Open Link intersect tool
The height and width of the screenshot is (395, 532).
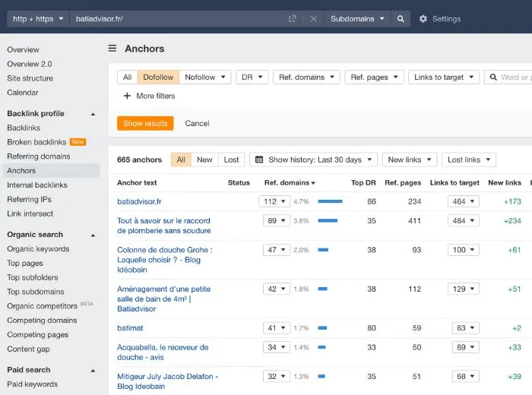[x=30, y=213]
